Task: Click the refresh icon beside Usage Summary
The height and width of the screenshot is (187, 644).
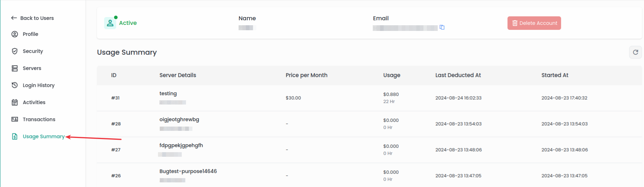Action: tap(635, 52)
